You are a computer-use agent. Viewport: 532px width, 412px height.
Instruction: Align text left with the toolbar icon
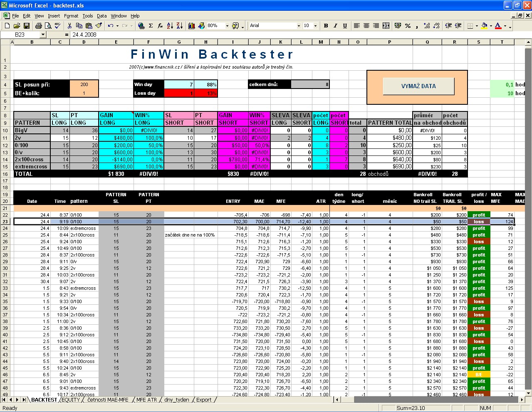click(356, 26)
